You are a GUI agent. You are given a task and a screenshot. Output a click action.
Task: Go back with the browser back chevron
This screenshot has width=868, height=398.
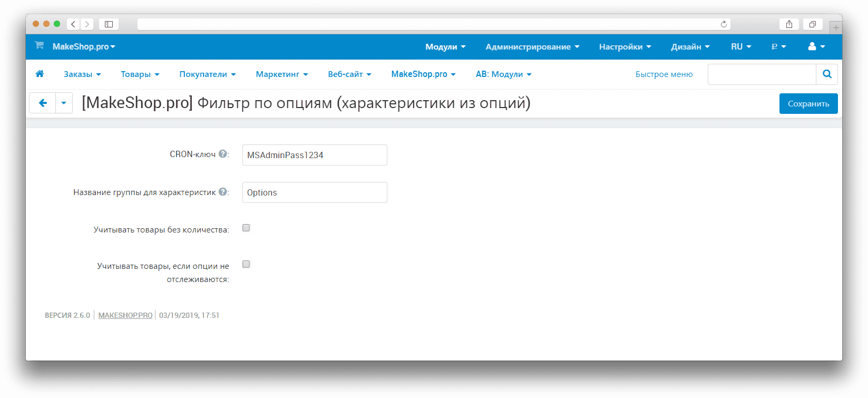[74, 24]
